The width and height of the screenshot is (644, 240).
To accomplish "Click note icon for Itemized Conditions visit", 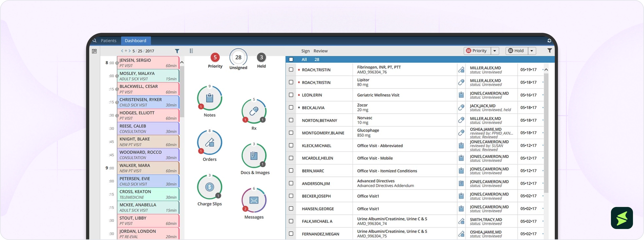I will (461, 171).
